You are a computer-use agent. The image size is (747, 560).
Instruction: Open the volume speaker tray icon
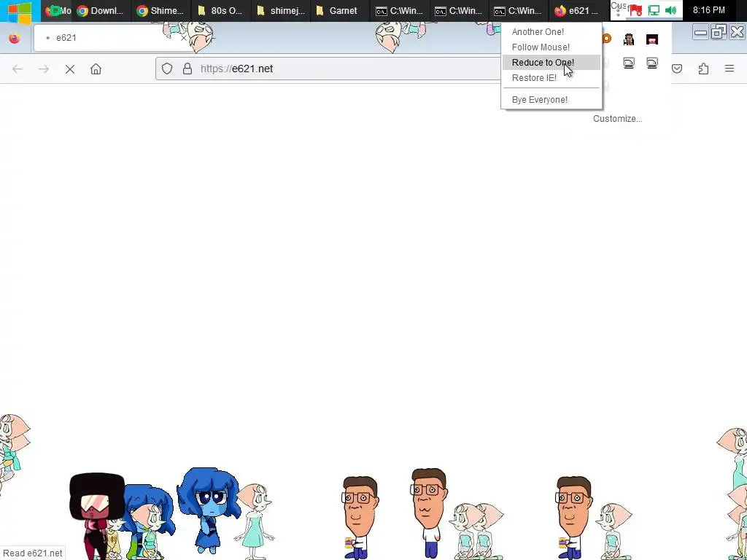point(671,10)
